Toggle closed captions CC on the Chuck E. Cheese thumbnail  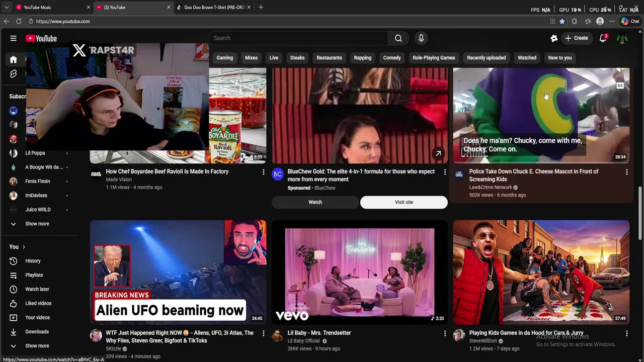620,86
